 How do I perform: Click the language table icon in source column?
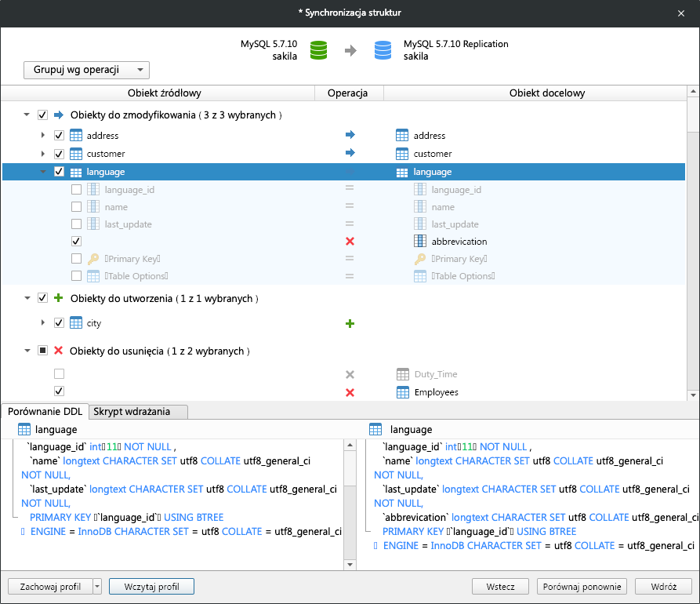(74, 171)
